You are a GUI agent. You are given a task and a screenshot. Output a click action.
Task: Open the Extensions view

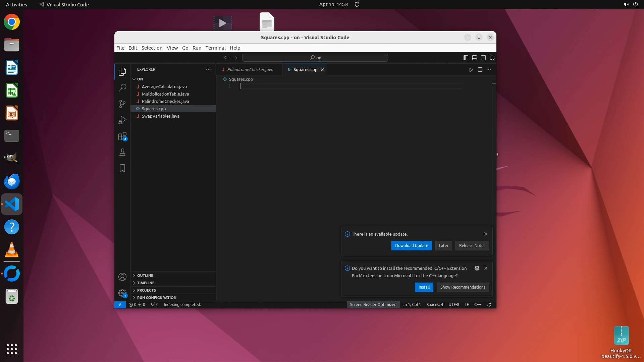click(x=122, y=136)
